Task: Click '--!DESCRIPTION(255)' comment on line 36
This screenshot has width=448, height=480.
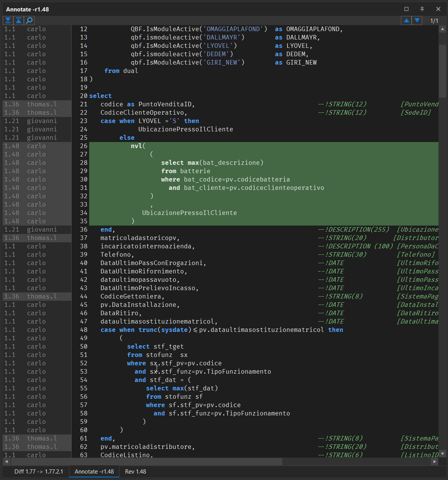Action: tap(354, 230)
